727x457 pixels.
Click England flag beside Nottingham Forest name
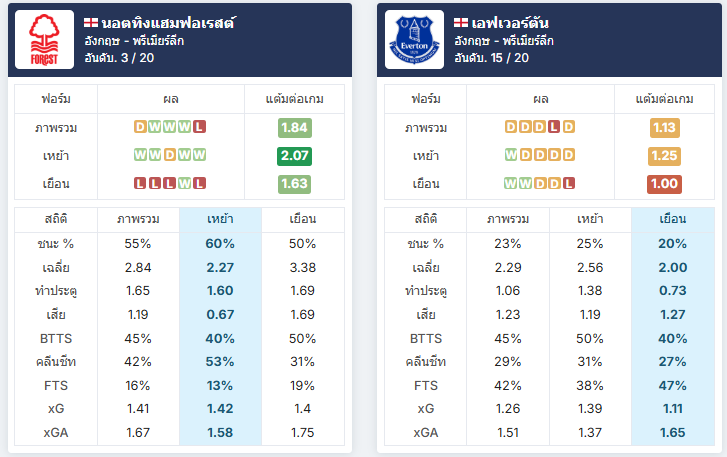point(91,22)
